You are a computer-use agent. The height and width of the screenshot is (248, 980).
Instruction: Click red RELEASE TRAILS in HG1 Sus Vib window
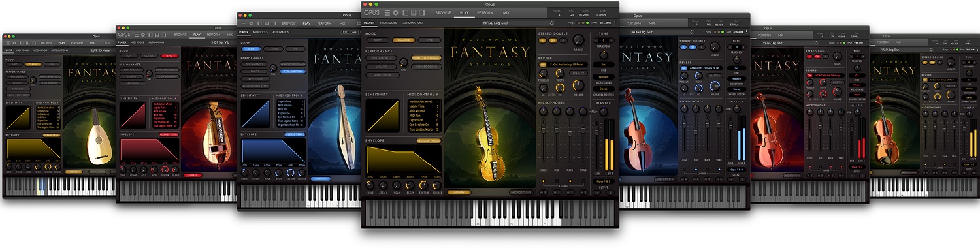[x=169, y=134]
